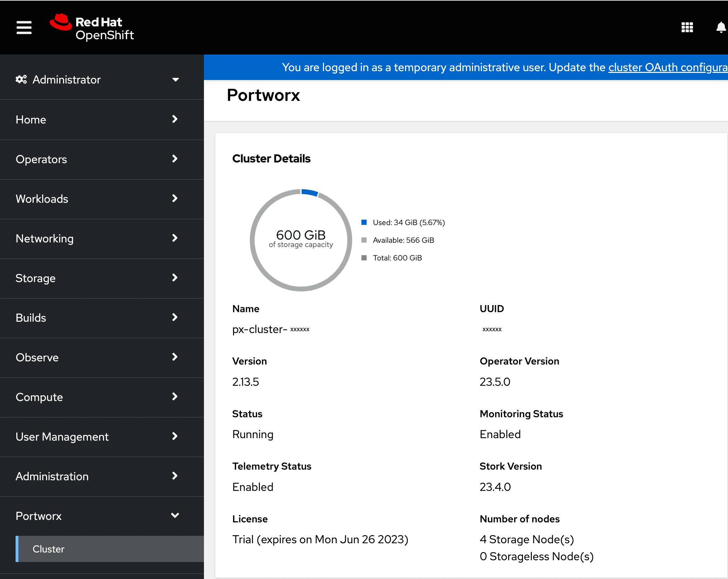Click the blue Used legend square
This screenshot has height=579, width=728.
tap(364, 222)
